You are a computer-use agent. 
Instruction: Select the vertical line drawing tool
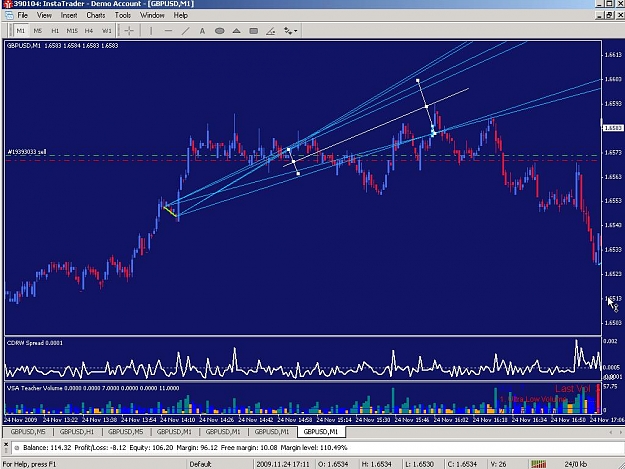(x=151, y=31)
